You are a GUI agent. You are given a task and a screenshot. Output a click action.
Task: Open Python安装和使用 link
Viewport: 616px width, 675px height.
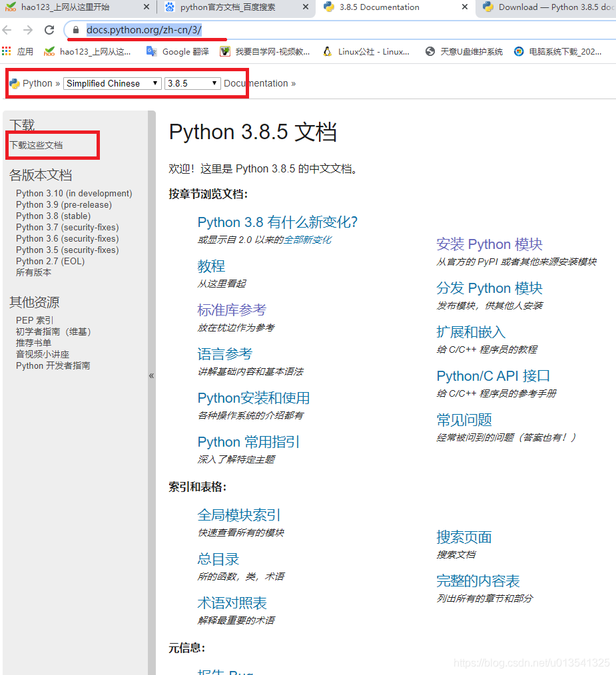coord(254,398)
